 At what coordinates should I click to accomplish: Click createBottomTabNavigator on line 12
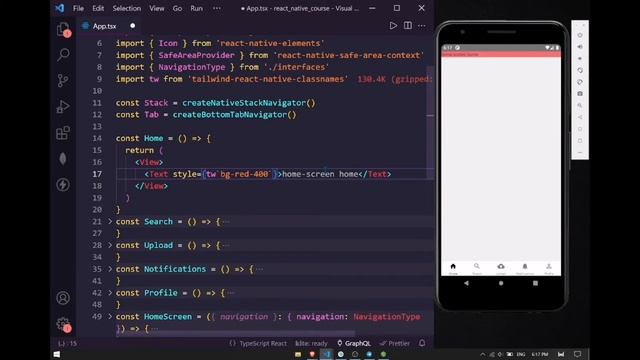(229, 115)
